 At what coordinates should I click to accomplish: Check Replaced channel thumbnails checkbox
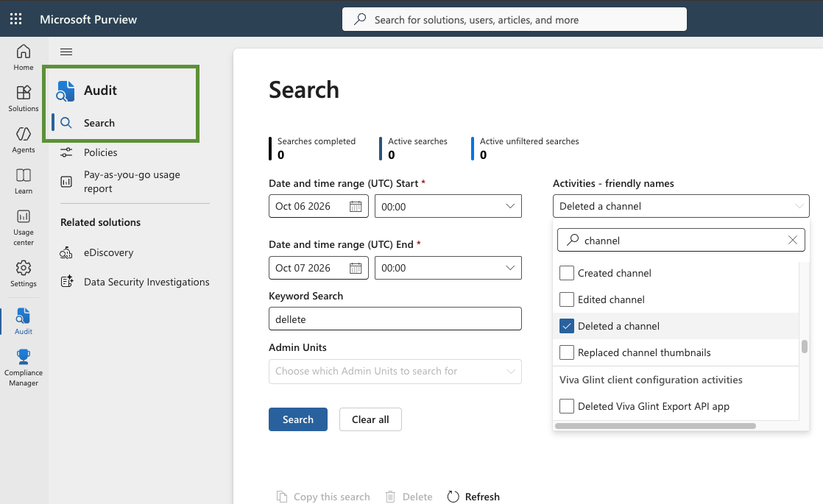[x=566, y=352]
